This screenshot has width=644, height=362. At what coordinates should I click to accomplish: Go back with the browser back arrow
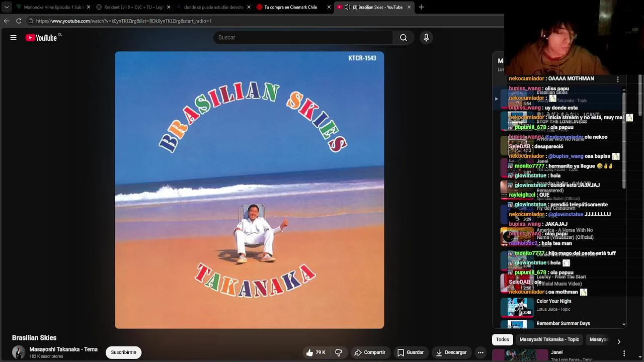7,21
